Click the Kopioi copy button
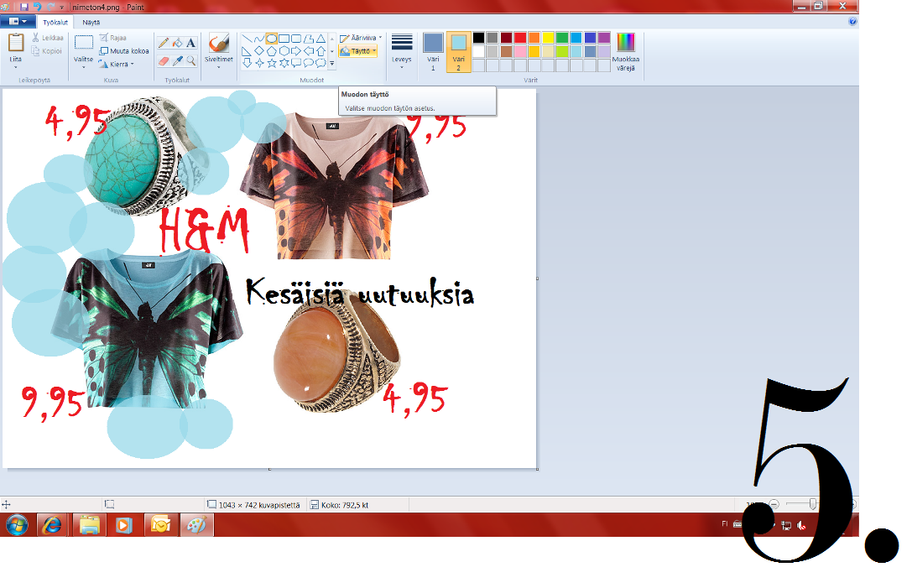This screenshot has height=588, width=912. click(46, 51)
